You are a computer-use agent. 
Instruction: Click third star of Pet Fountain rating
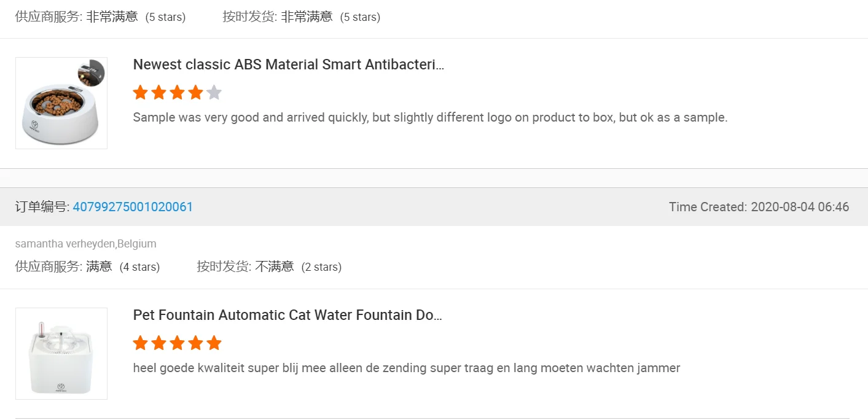tap(178, 343)
